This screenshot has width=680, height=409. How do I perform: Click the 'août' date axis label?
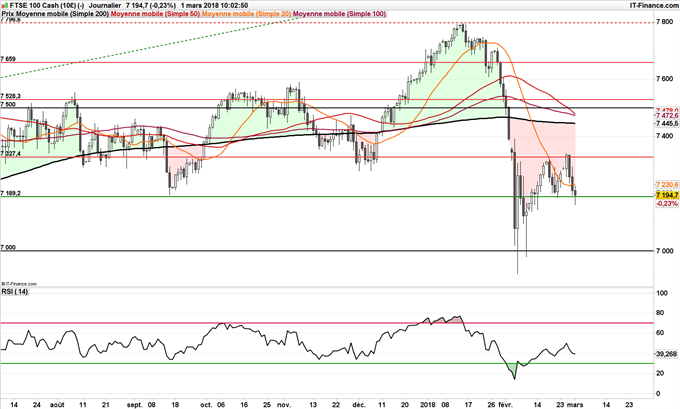pyautogui.click(x=57, y=404)
